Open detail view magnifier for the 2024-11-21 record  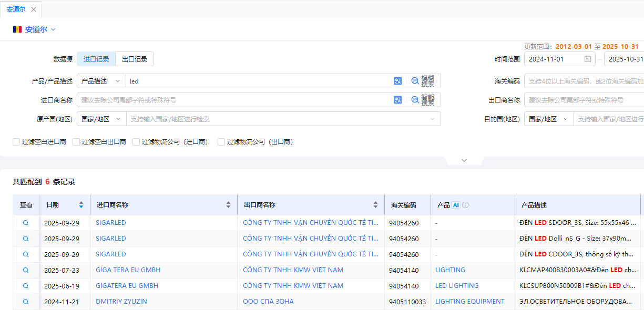click(25, 301)
